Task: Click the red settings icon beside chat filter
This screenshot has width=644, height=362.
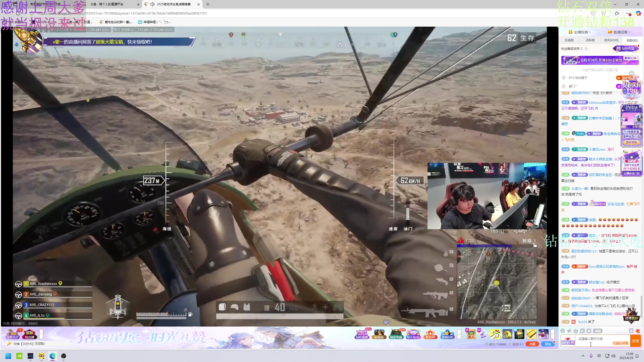Action: click(x=637, y=331)
